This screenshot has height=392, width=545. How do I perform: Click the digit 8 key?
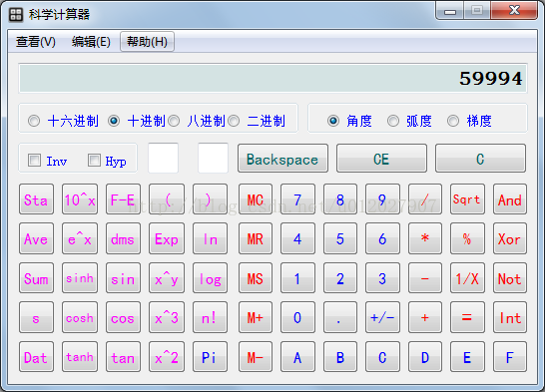pyautogui.click(x=340, y=199)
